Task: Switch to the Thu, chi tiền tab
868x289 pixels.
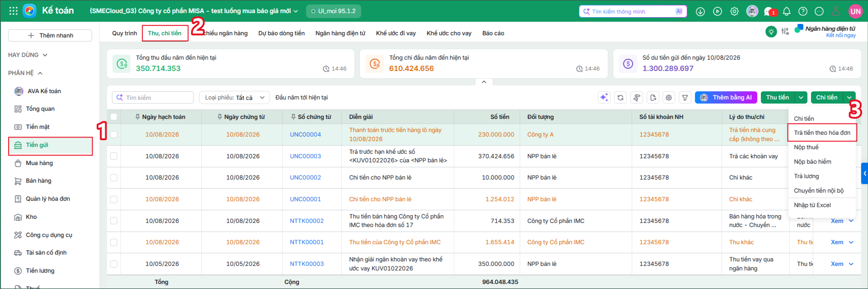Action: pyautogui.click(x=165, y=33)
